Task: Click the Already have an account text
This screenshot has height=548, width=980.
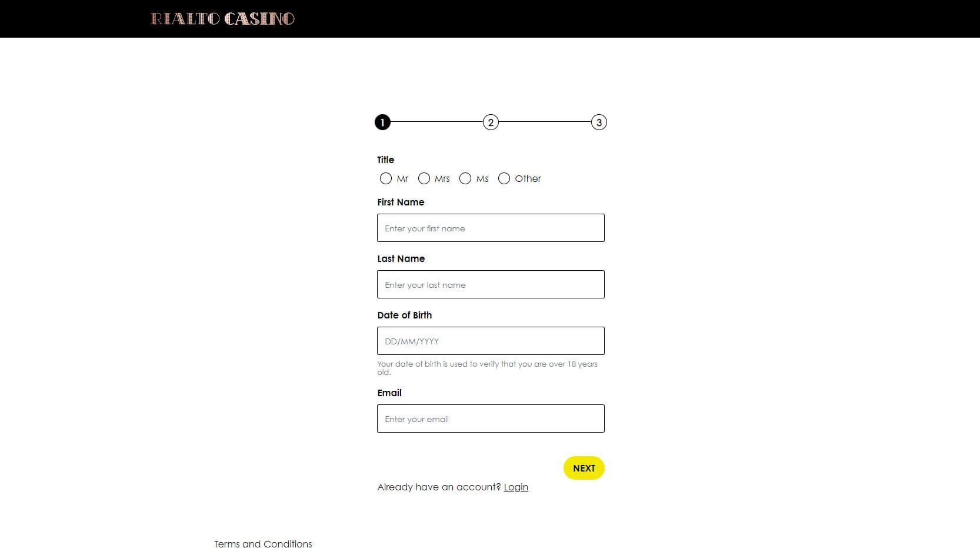Action: pyautogui.click(x=438, y=487)
